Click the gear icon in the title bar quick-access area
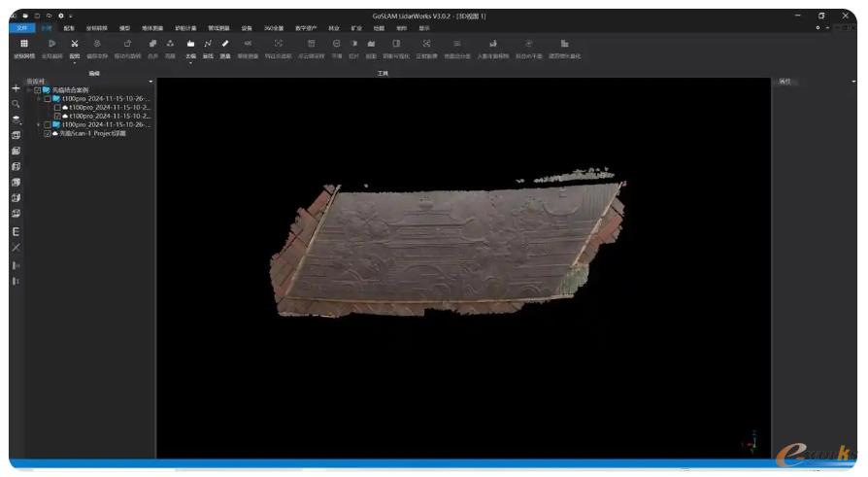 tap(61, 16)
